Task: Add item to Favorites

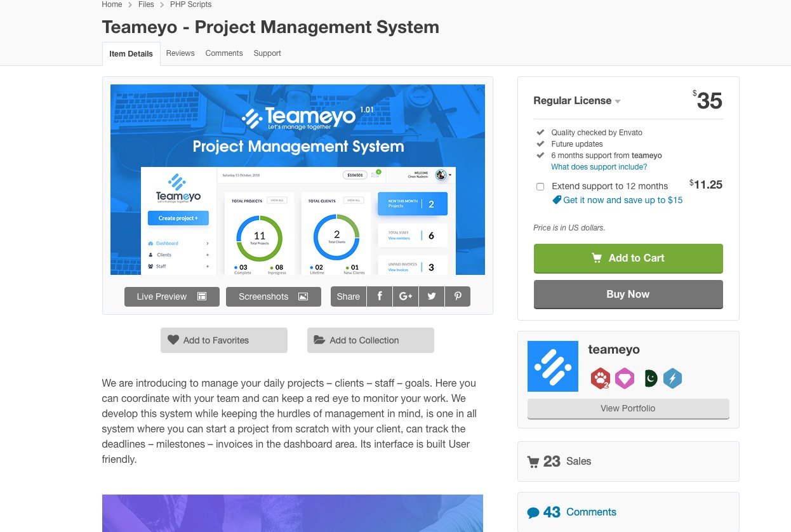Action: tap(224, 340)
